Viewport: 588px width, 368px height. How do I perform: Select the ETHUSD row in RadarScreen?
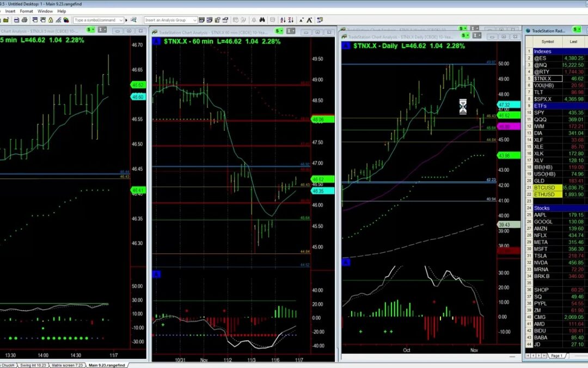(x=556, y=195)
